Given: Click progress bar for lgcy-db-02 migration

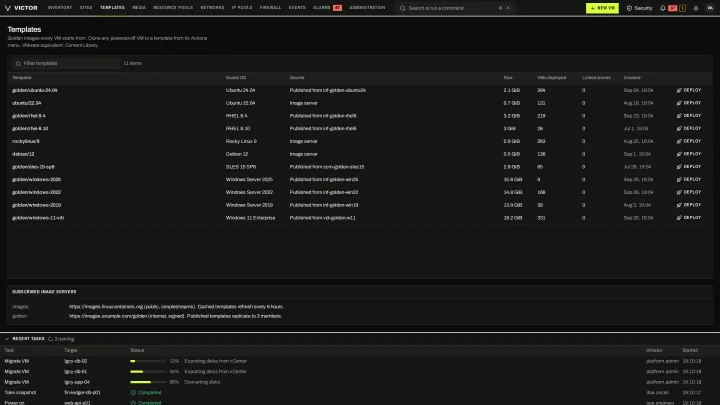Looking at the screenshot, I should 148,361.
